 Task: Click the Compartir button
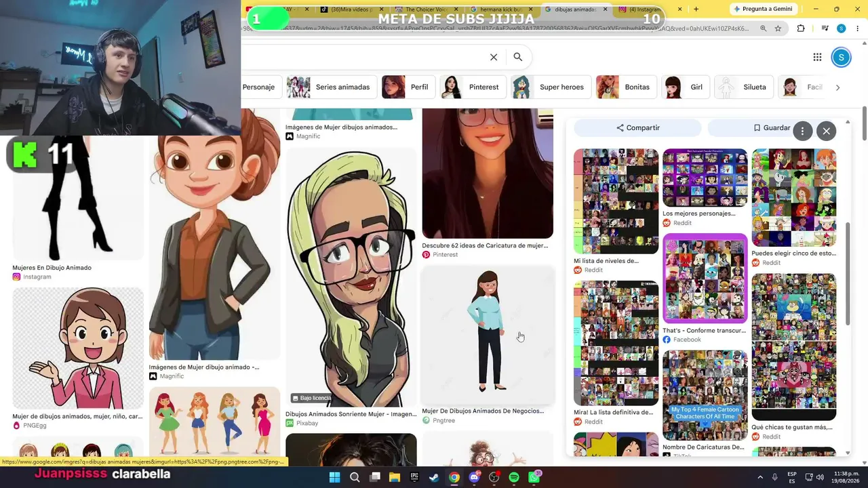[x=637, y=127]
